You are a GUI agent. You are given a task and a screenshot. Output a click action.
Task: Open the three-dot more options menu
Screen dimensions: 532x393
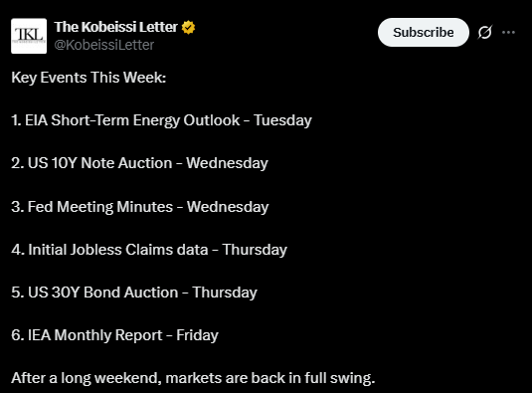pyautogui.click(x=508, y=32)
